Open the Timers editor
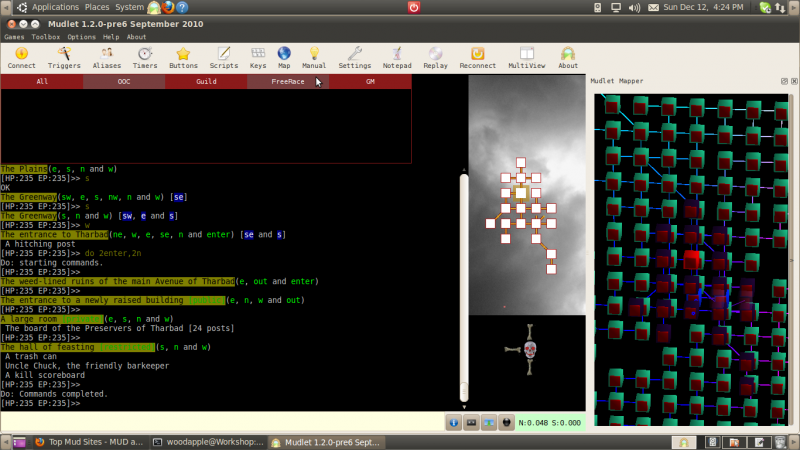This screenshot has width=800, height=450. tap(145, 58)
